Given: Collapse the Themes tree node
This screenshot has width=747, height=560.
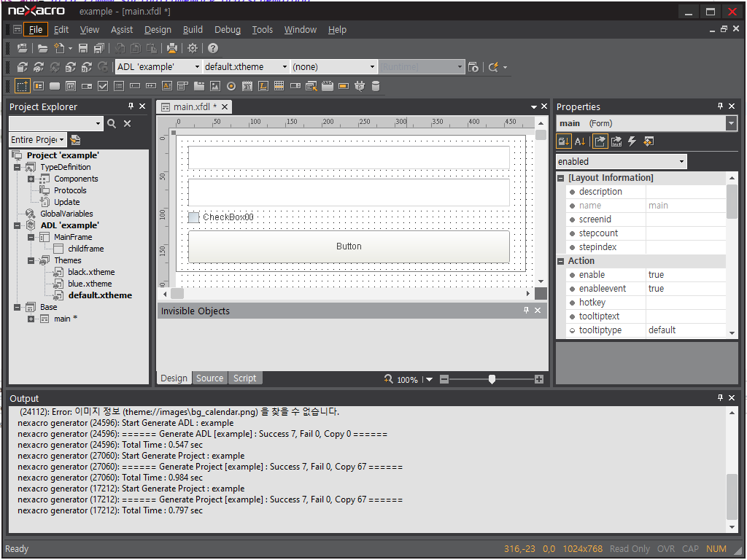Looking at the screenshot, I should (31, 261).
